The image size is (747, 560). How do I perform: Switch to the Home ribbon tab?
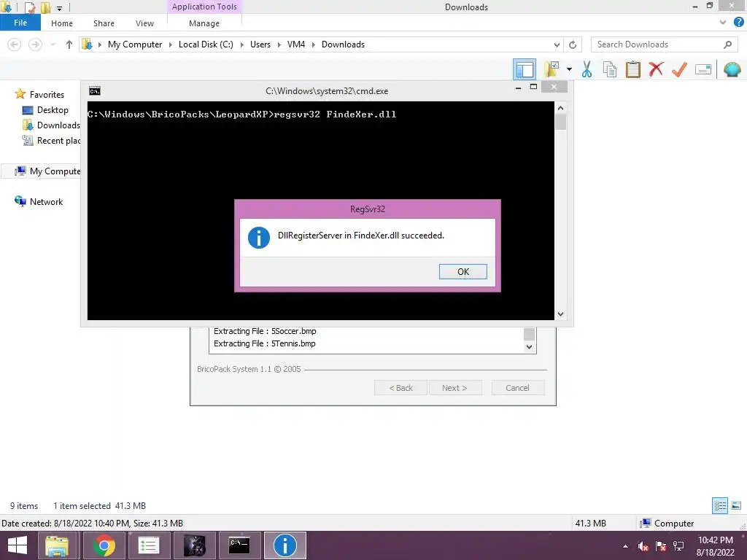coord(62,23)
